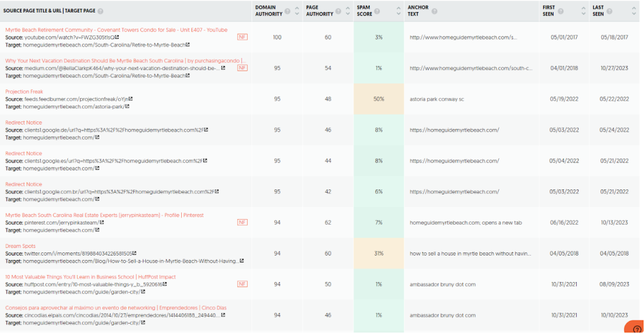Image resolution: width=644 pixels, height=333 pixels.
Task: Open clients1.google.com.br source external link icon
Action: [x=217, y=191]
